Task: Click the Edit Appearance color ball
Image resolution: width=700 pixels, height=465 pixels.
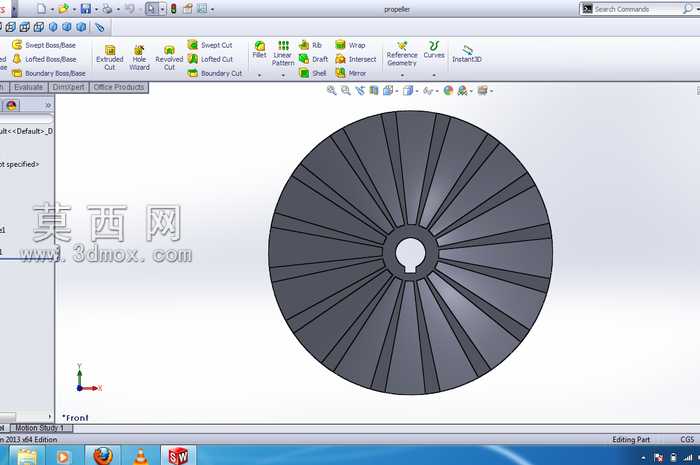Action: click(448, 91)
